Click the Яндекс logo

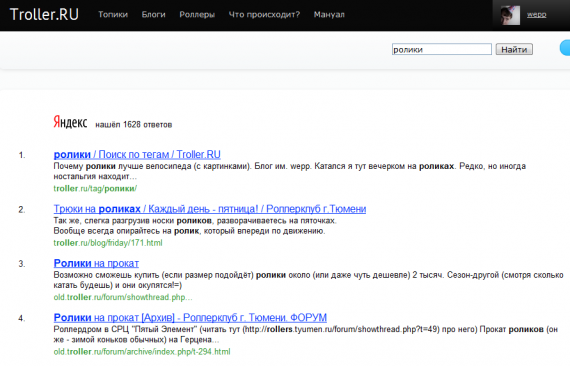tap(70, 122)
